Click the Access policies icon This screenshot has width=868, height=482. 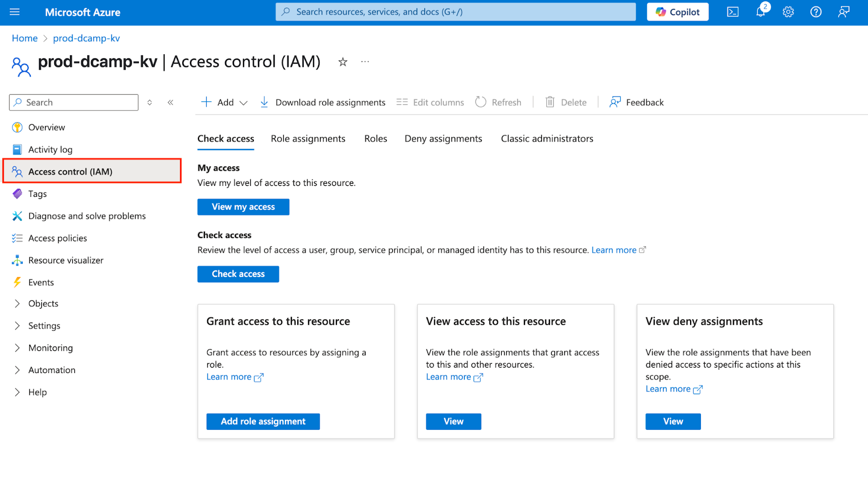pyautogui.click(x=17, y=238)
